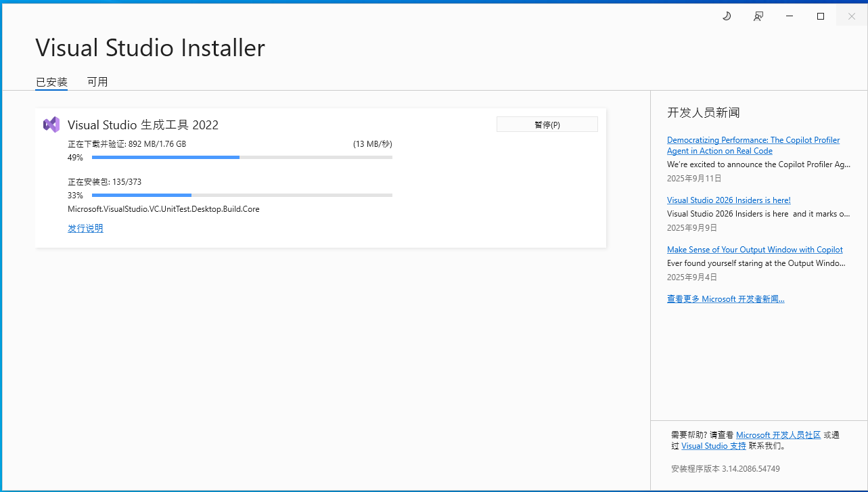
Task: Click the 33% percentage label
Action: coord(75,196)
